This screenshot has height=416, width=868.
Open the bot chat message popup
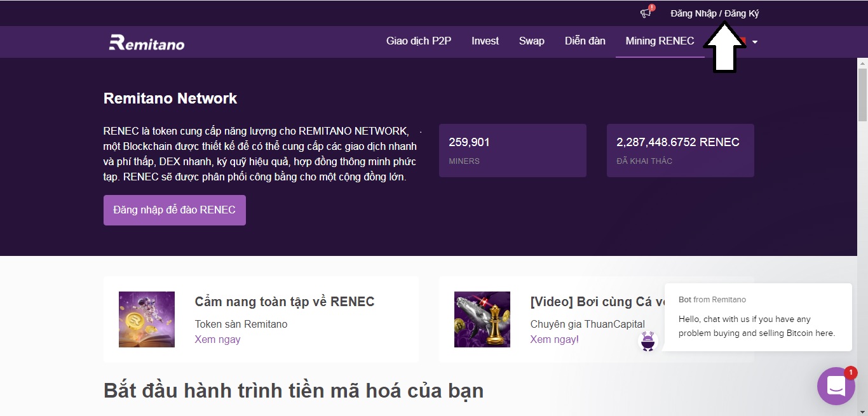click(x=758, y=317)
